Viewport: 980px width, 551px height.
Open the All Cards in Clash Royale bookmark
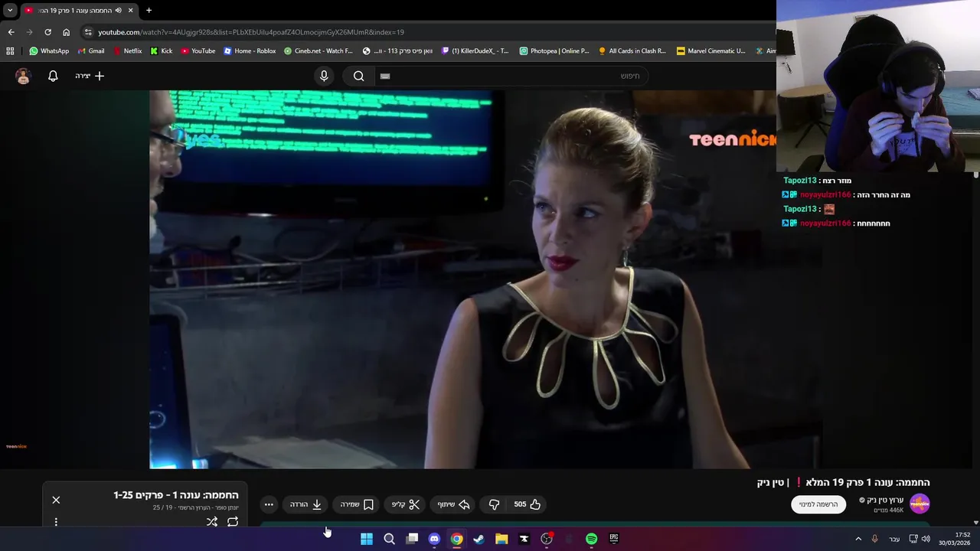632,51
